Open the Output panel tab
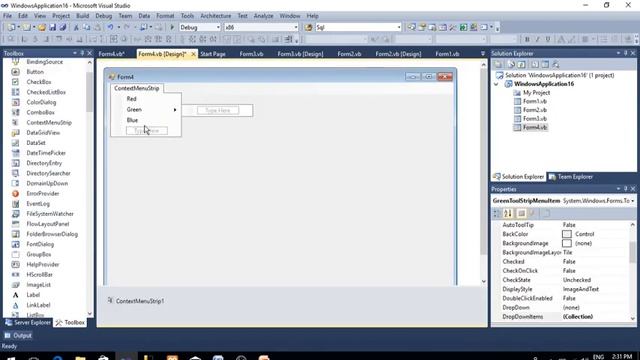The height and width of the screenshot is (360, 640). coord(18,336)
